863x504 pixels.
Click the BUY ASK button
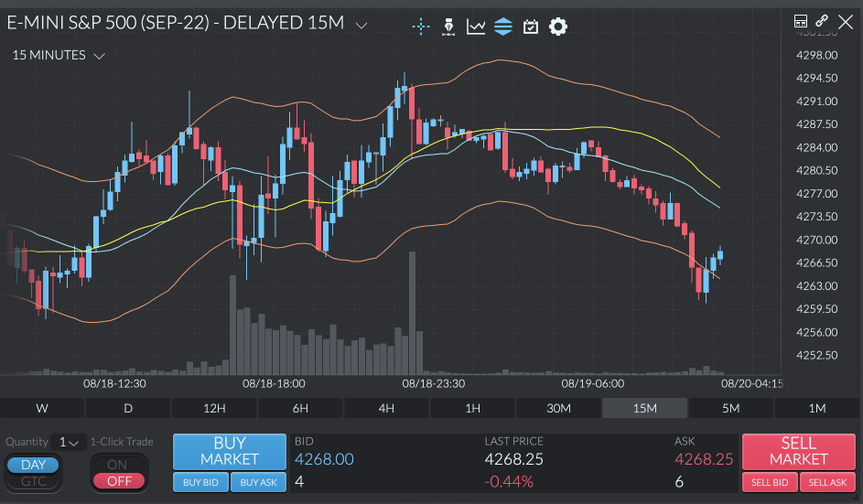pos(259,482)
